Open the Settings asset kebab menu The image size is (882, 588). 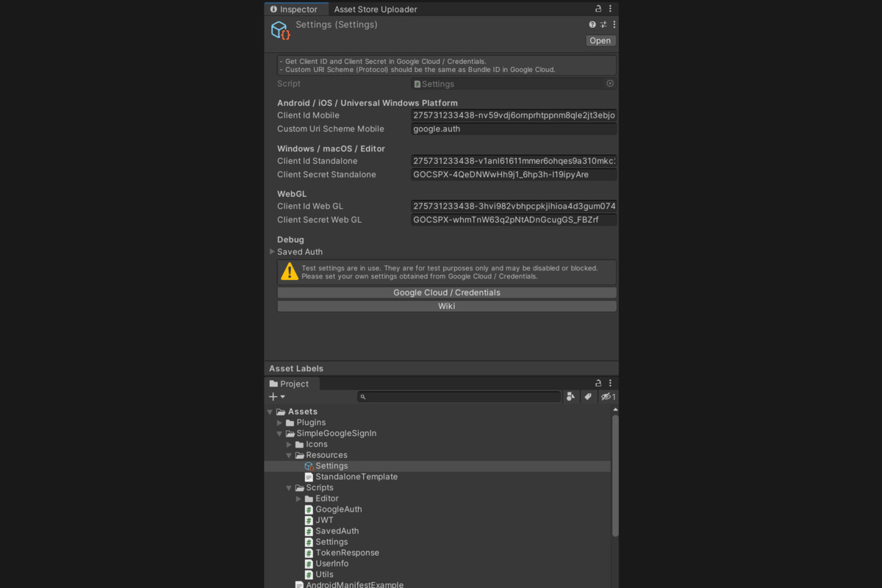click(x=614, y=24)
